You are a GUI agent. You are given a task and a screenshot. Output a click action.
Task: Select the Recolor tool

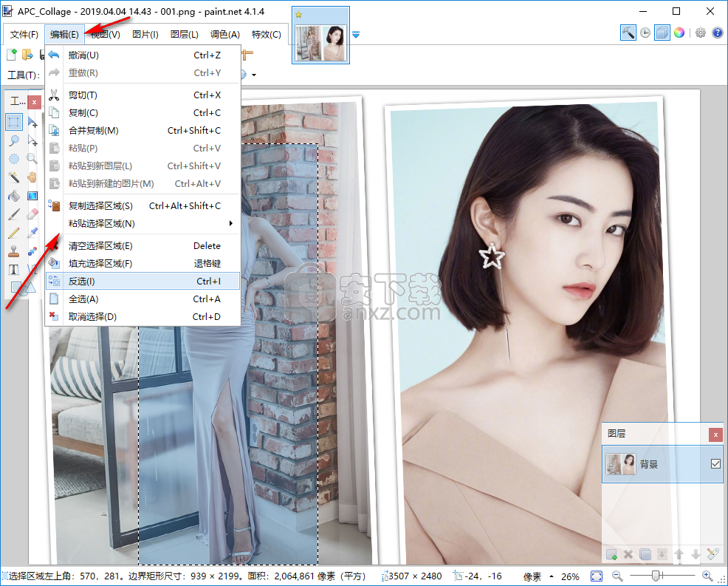[32, 251]
